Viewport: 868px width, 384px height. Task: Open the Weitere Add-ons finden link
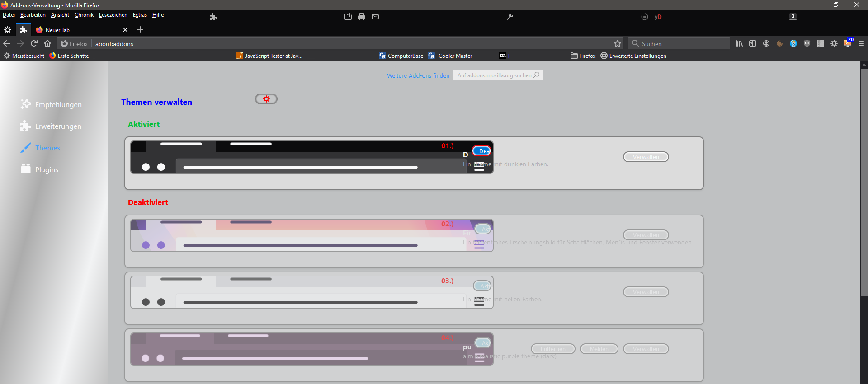(x=418, y=75)
